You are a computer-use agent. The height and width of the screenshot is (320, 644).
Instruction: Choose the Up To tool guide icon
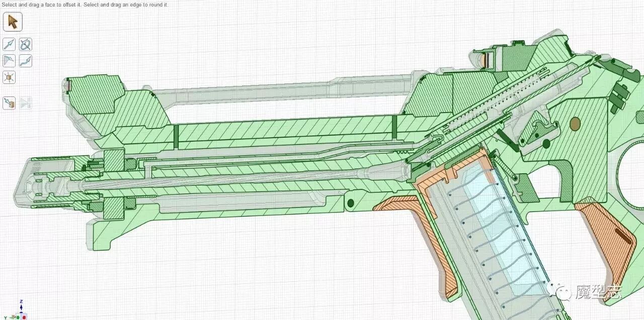pyautogui.click(x=9, y=103)
